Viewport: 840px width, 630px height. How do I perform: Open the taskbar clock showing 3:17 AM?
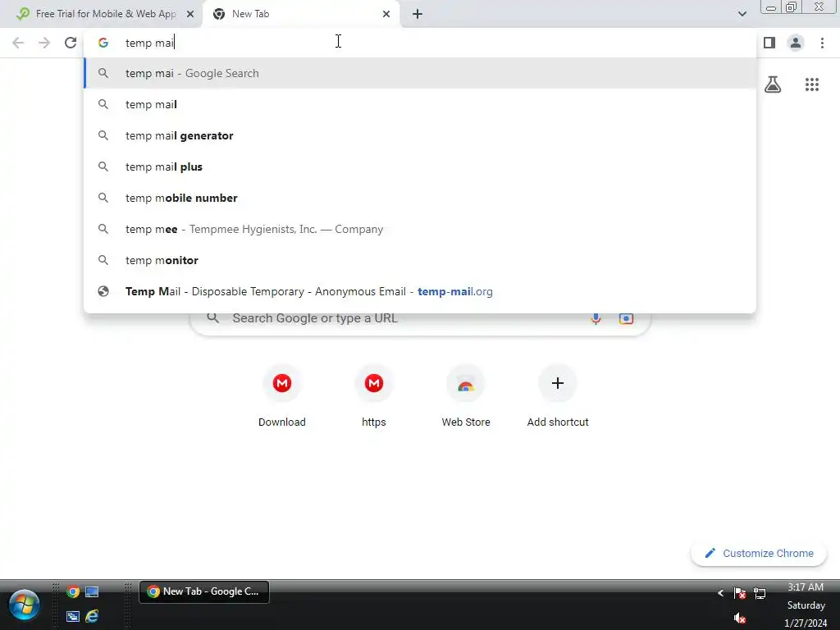pyautogui.click(x=806, y=605)
